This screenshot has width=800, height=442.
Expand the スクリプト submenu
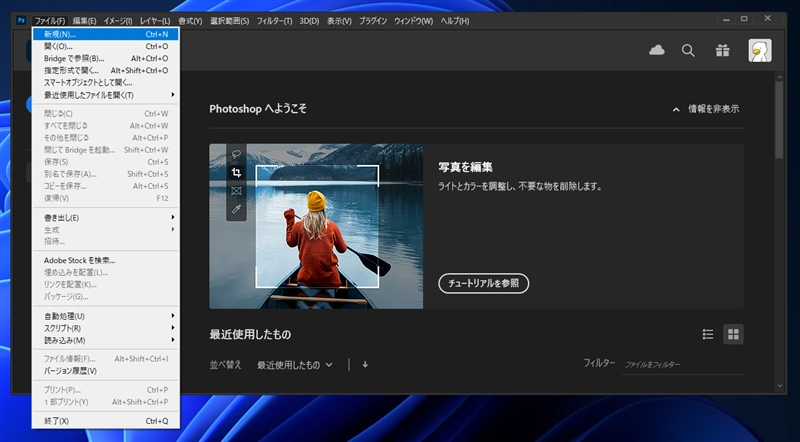(106, 328)
